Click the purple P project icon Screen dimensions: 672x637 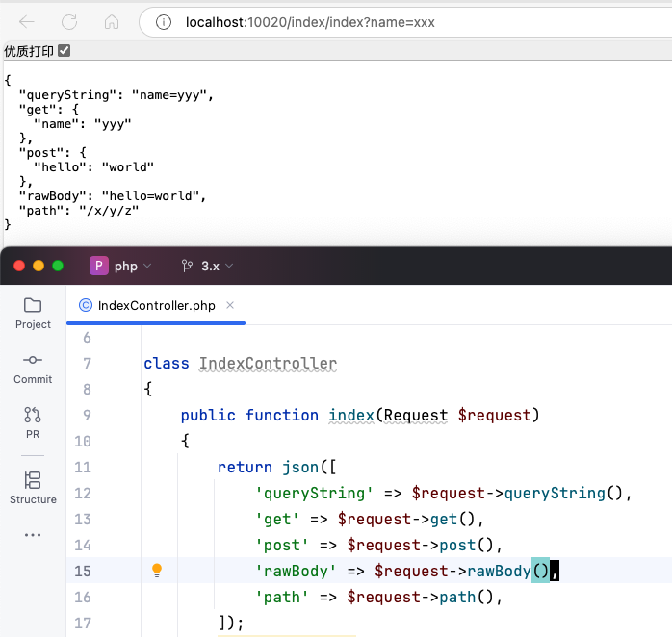pos(98,266)
